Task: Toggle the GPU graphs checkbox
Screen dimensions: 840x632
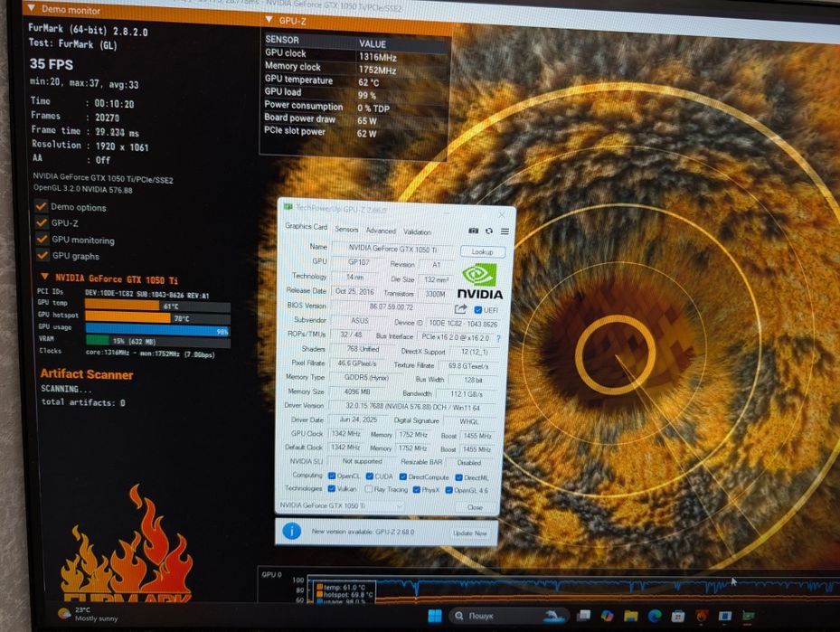Action: (x=42, y=256)
